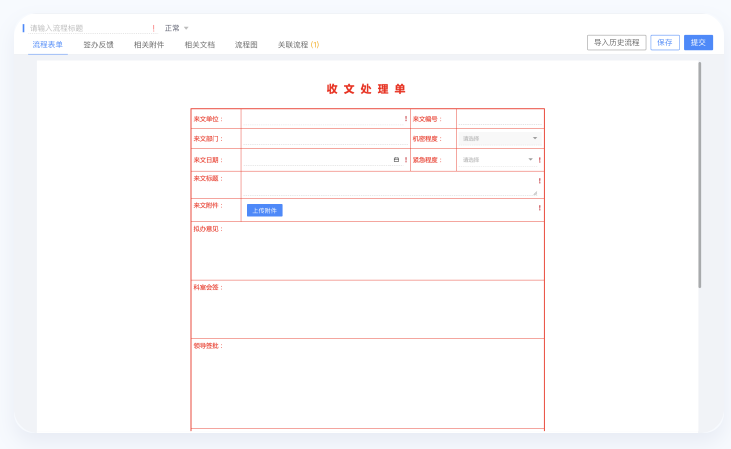731x449 pixels.
Task: Submit the form with 提交 button
Action: pyautogui.click(x=698, y=43)
